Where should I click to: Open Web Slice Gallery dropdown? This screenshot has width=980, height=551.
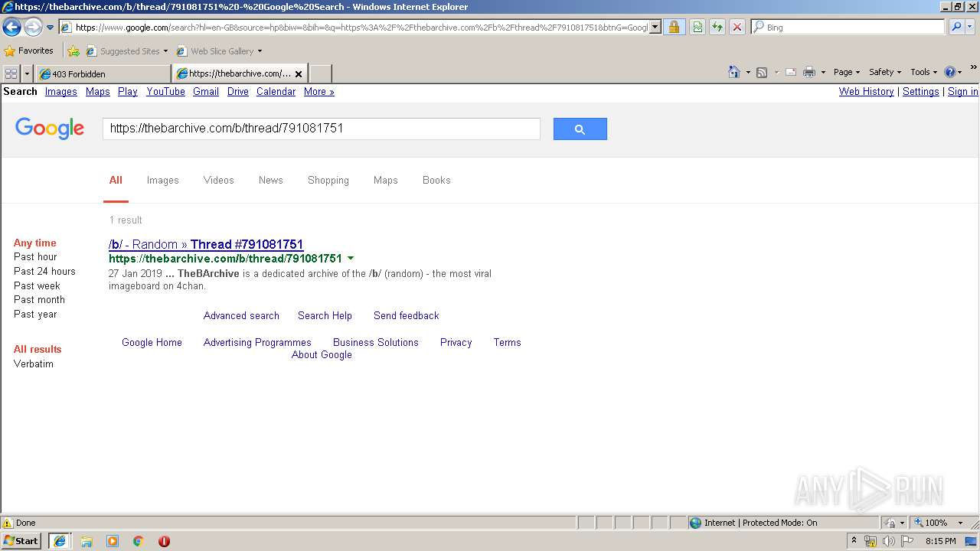[220, 51]
